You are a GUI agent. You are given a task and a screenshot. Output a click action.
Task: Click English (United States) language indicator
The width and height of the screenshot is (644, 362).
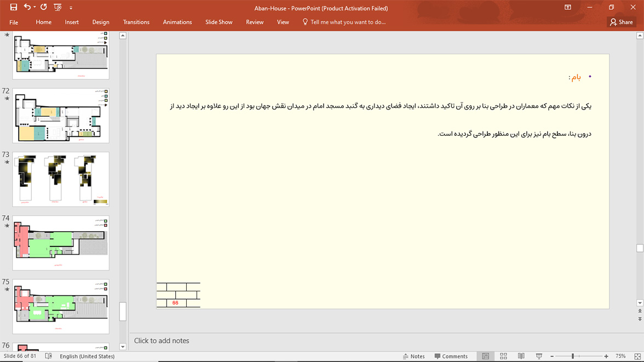pyautogui.click(x=87, y=356)
